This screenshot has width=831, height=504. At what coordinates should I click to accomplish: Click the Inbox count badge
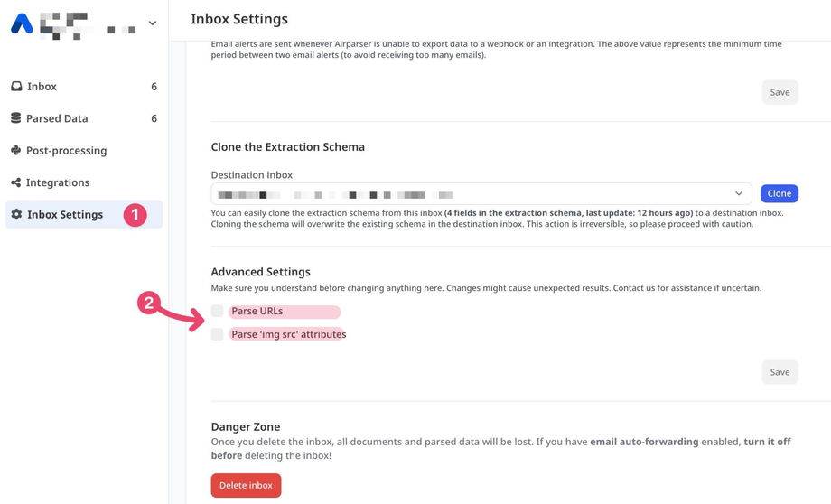point(154,87)
